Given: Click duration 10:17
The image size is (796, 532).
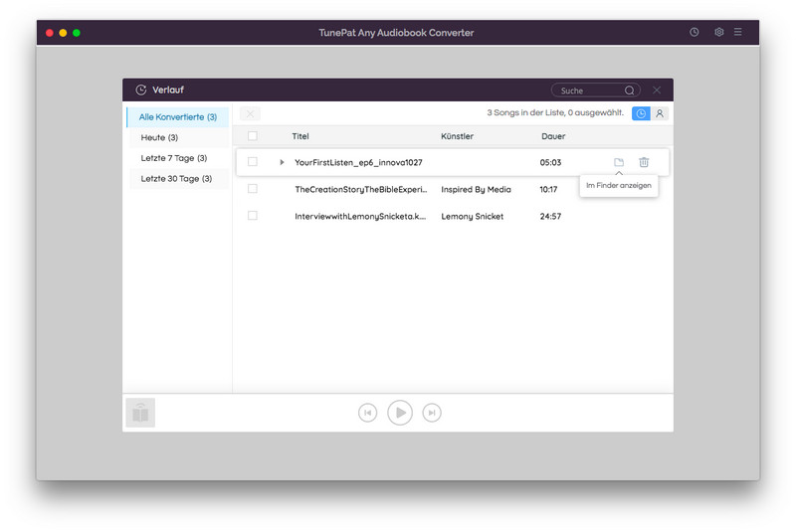Looking at the screenshot, I should click(x=548, y=190).
